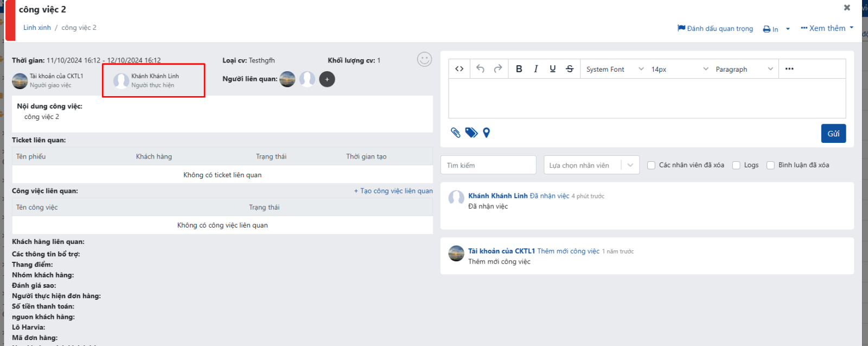Apply italic formatting in the editor
The height and width of the screenshot is (346, 868).
pyautogui.click(x=535, y=69)
